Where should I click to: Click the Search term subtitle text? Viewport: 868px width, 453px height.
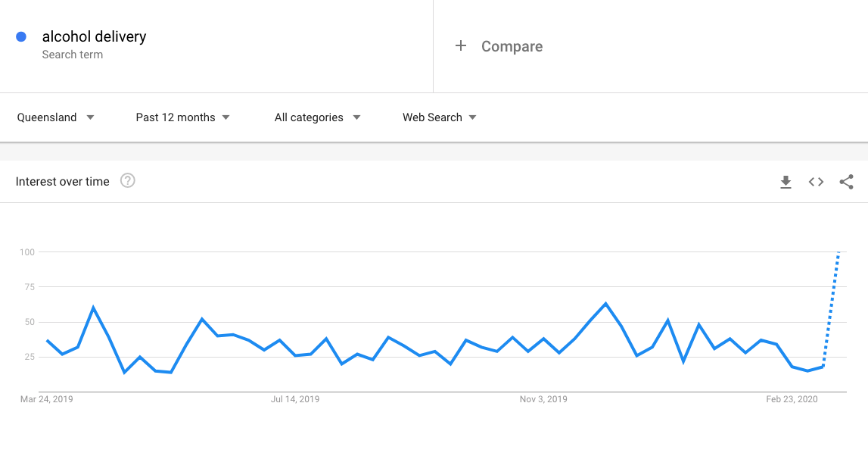(73, 55)
